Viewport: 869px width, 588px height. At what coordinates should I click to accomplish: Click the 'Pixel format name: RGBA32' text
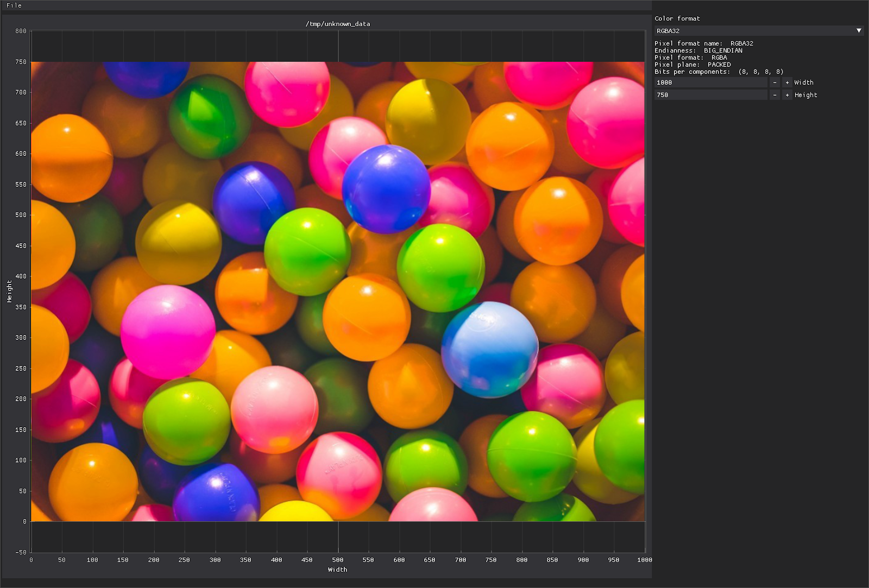tap(704, 43)
